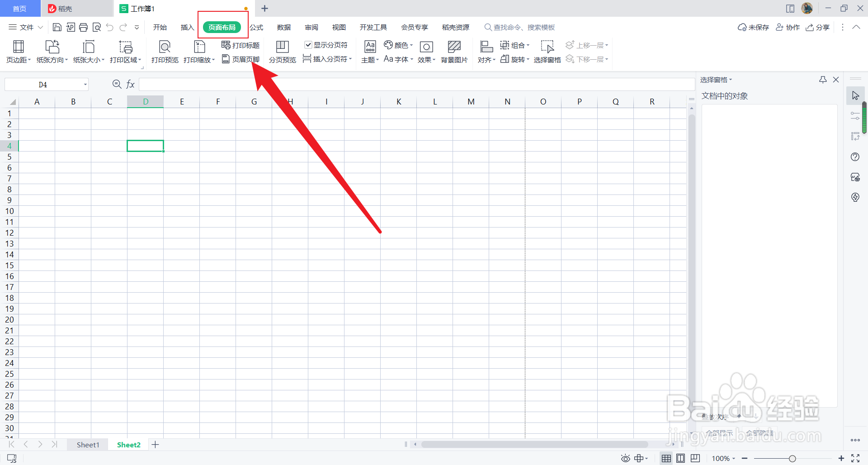Expand the 插入分页符 dropdown
The height and width of the screenshot is (465, 868).
(350, 59)
